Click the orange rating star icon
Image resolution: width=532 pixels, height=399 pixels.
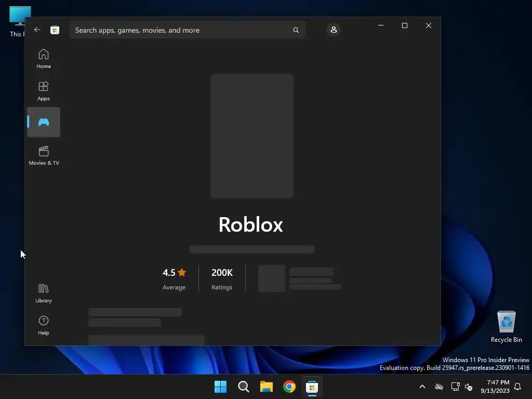[182, 272]
